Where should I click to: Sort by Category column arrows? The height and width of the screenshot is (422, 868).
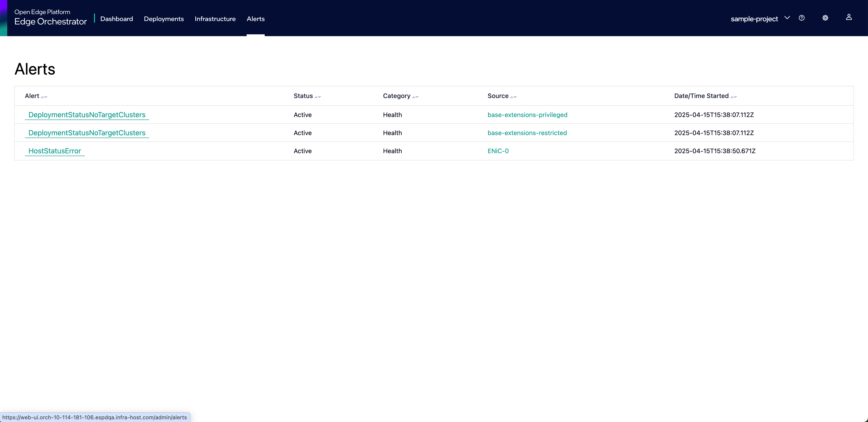[415, 97]
